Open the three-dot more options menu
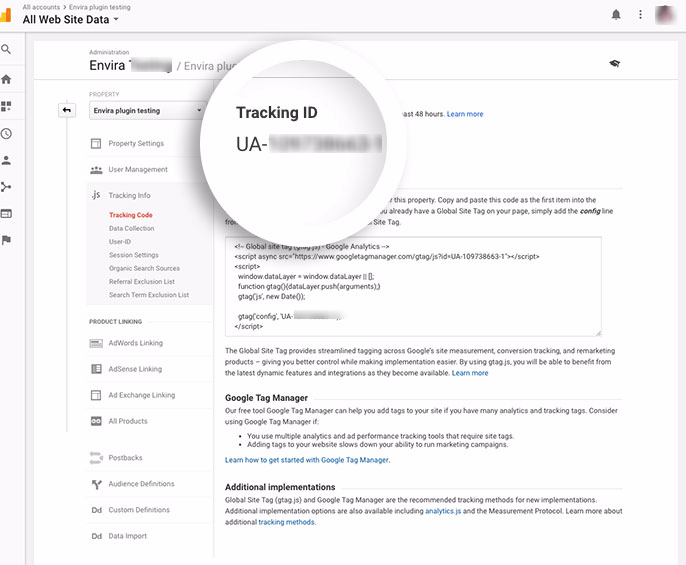The height and width of the screenshot is (565, 686). [x=641, y=14]
